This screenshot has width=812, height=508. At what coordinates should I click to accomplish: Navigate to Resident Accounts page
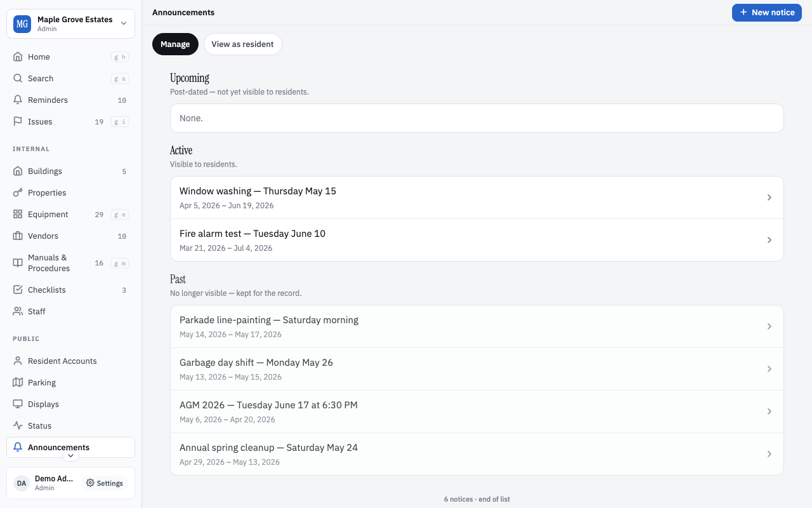coord(70,361)
